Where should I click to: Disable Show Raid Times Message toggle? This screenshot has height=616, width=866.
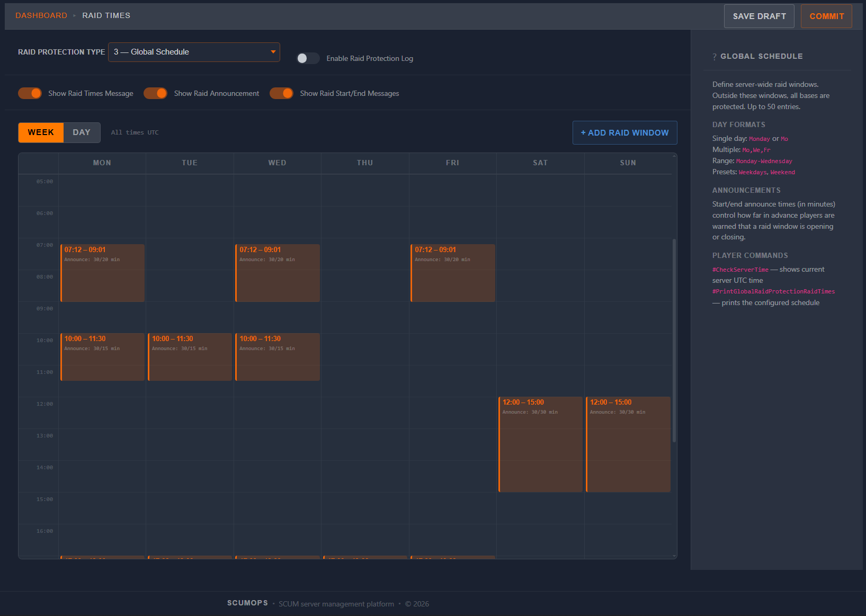coord(30,93)
